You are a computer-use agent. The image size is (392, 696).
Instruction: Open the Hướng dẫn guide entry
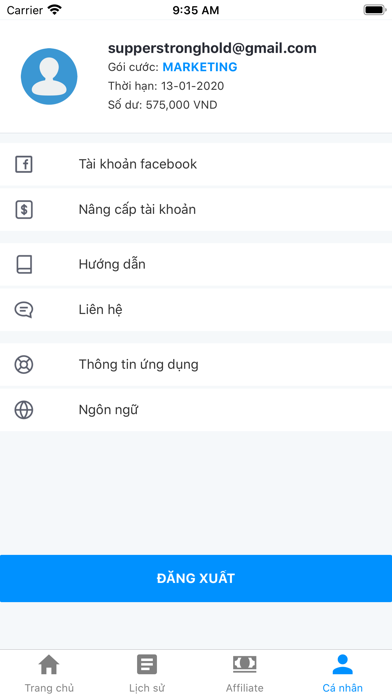click(x=196, y=265)
